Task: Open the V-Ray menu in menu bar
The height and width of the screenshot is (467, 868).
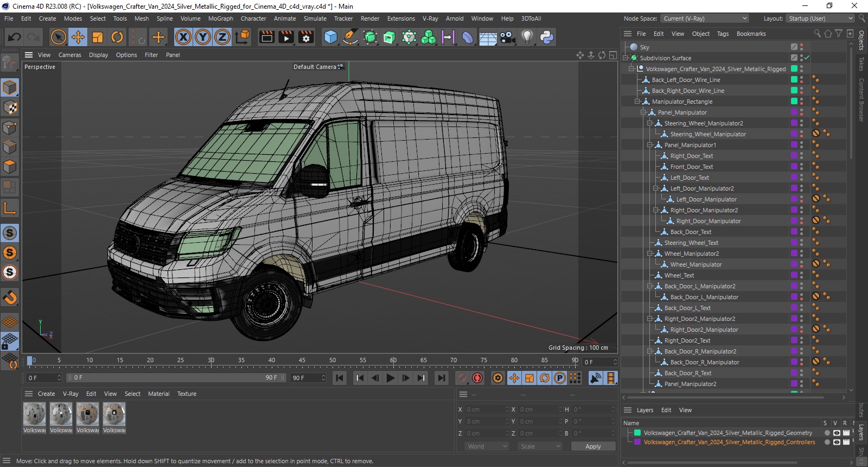Action: [x=430, y=18]
